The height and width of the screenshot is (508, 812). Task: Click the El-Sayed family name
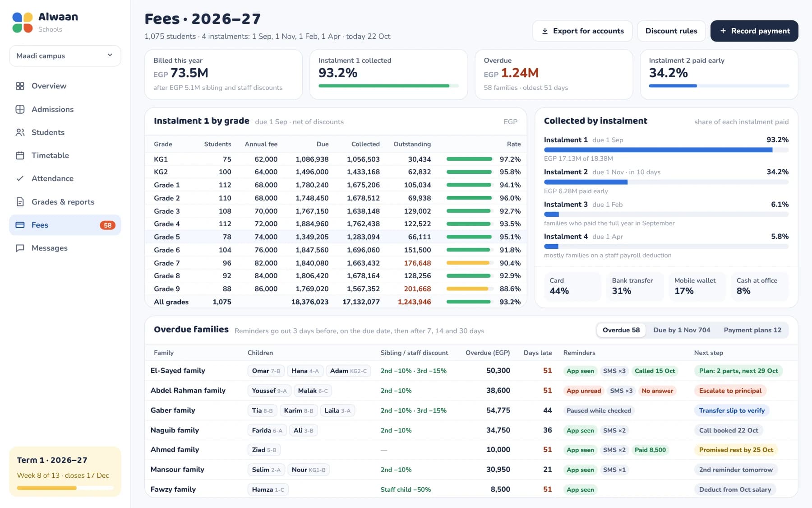coord(178,370)
